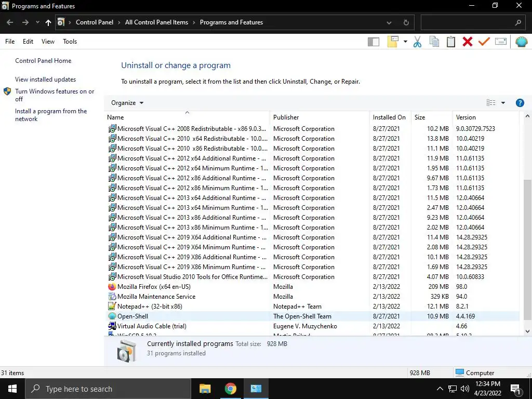Open the View menu

48,42
